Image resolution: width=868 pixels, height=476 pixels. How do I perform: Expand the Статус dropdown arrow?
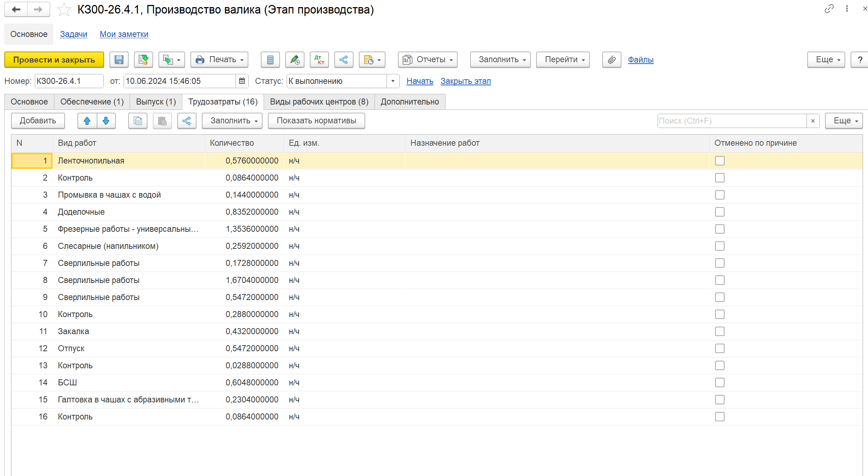click(x=393, y=81)
